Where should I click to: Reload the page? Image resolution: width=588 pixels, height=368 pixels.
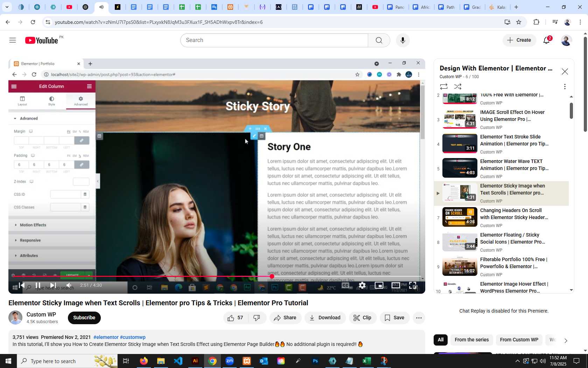33,22
